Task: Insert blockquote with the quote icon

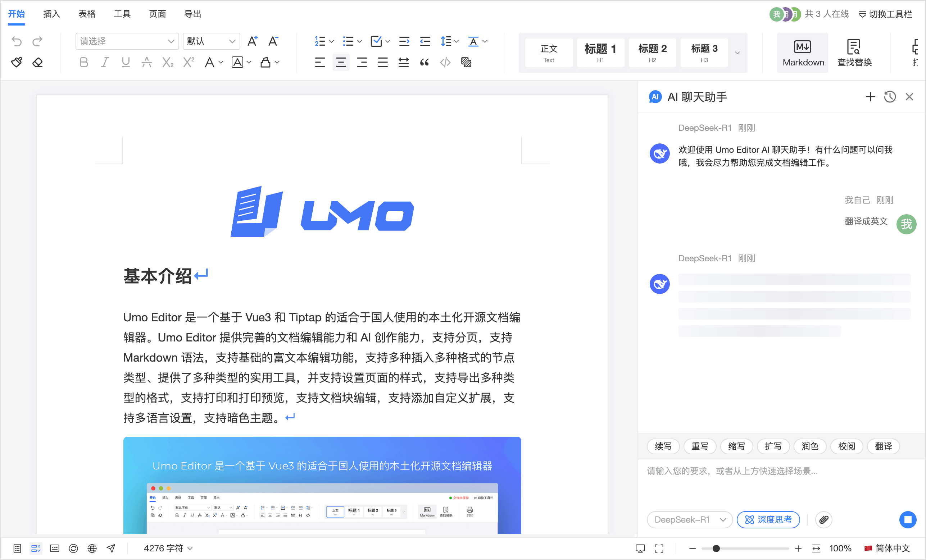Action: [x=424, y=62]
